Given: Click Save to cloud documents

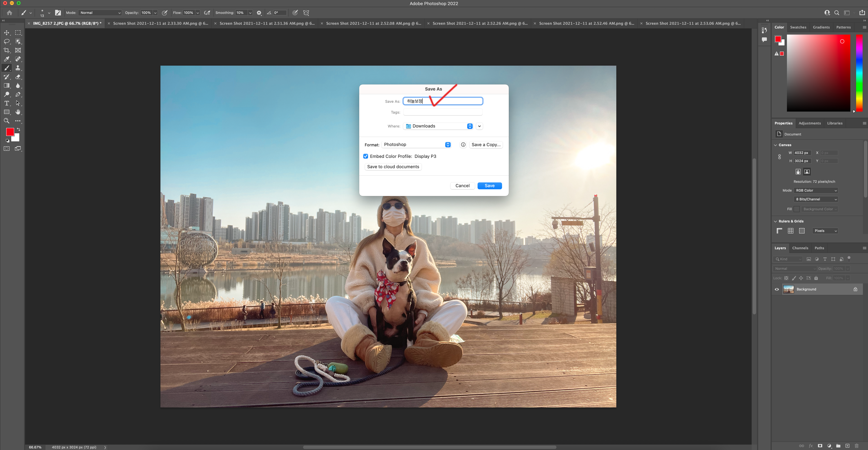Looking at the screenshot, I should point(393,167).
